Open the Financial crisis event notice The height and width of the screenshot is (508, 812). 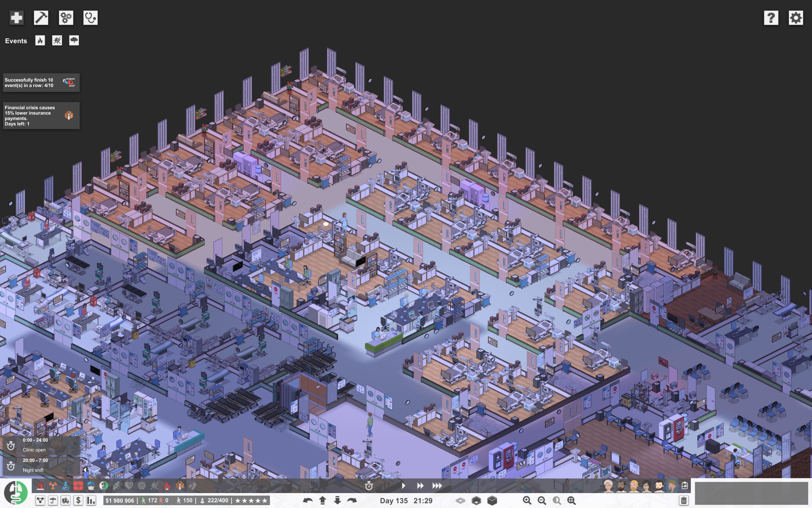coord(41,116)
